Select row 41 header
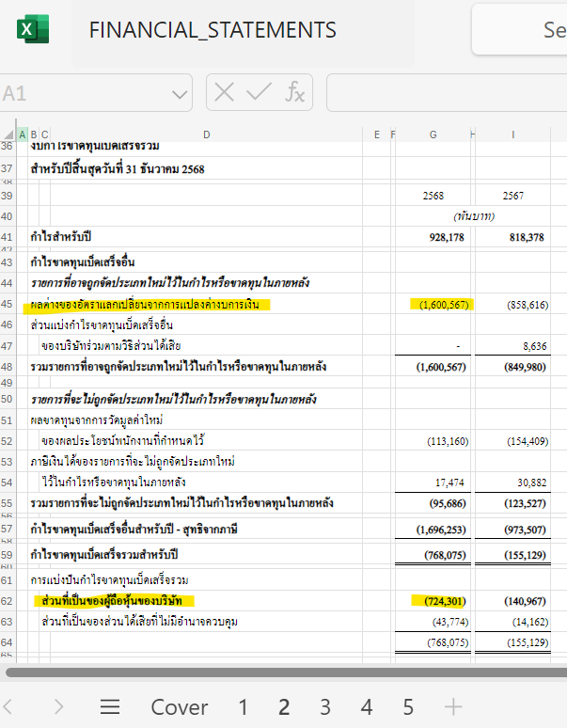 pos(8,237)
